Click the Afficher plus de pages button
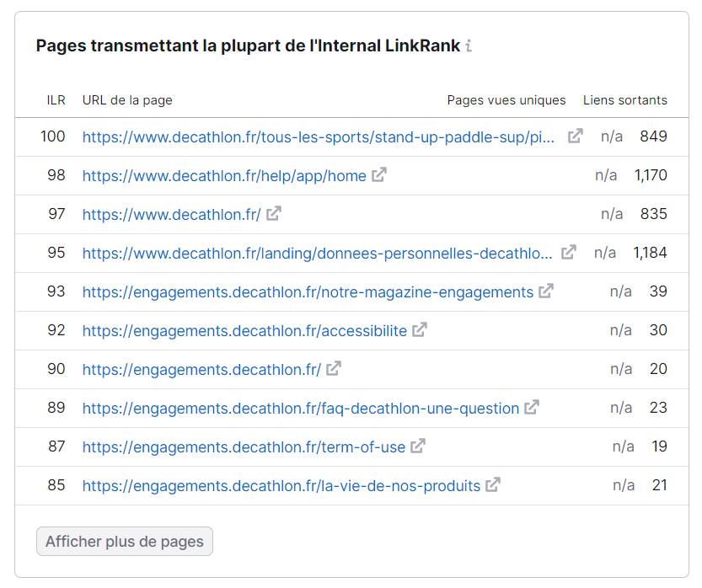 pyautogui.click(x=124, y=542)
